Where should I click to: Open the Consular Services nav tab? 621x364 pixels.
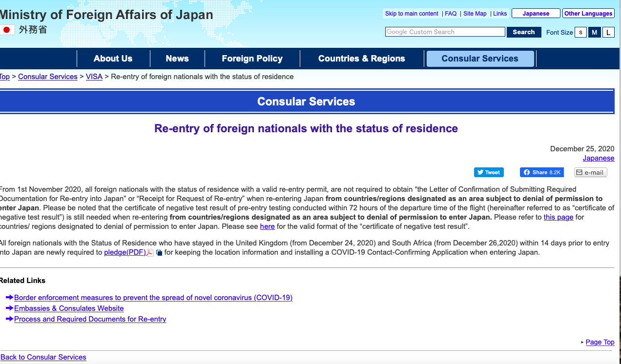tap(479, 59)
